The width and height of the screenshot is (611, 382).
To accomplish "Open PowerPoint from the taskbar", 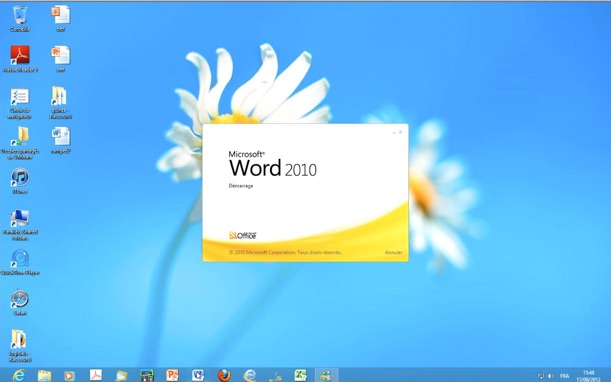I will tap(172, 375).
